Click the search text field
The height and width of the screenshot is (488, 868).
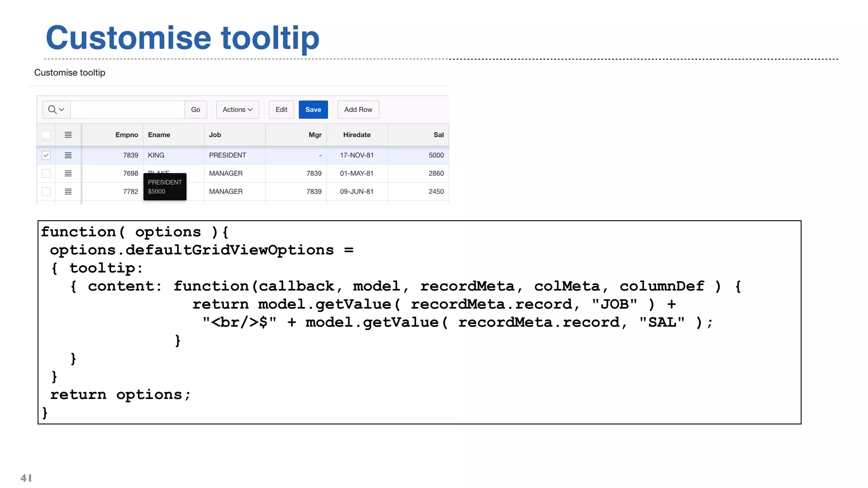(x=128, y=109)
